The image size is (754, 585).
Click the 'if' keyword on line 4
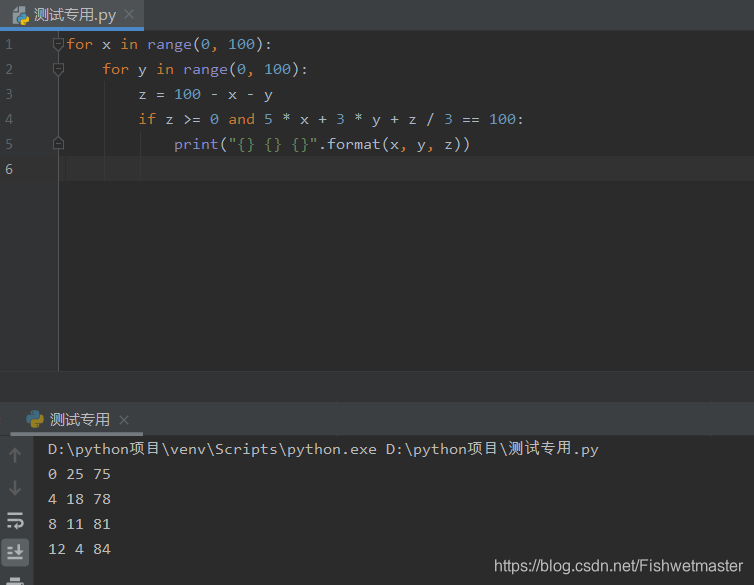click(x=147, y=119)
